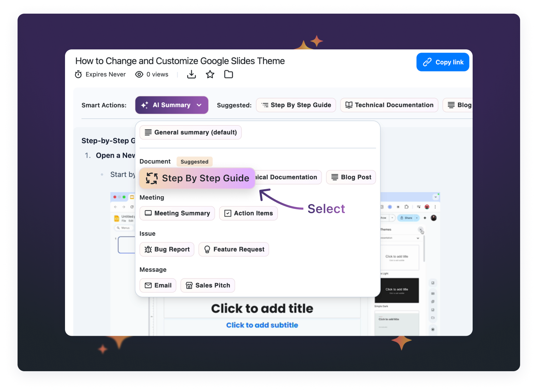This screenshot has width=537, height=392.
Task: Click the Blog Post option in dropdown
Action: [351, 177]
